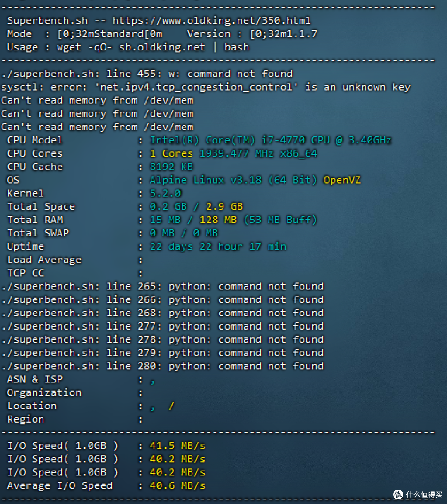Click the 5.2.0 kernel version value
The width and height of the screenshot is (447, 504).
click(x=166, y=193)
